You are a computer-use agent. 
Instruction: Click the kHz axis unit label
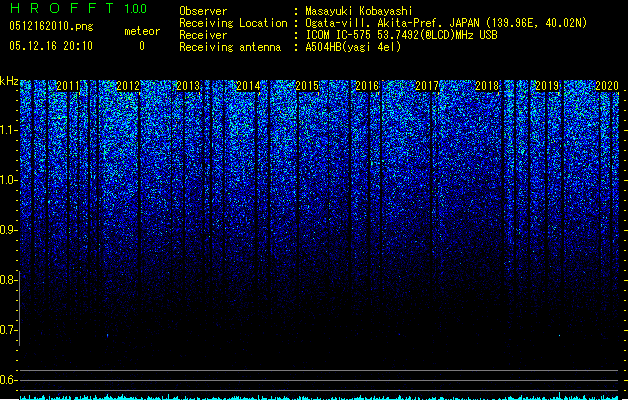(x=9, y=81)
